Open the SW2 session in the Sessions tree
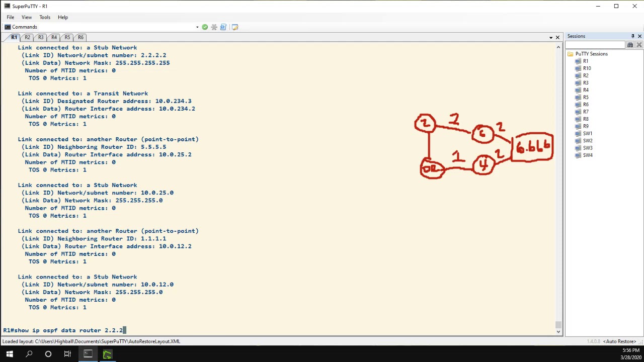 point(587,141)
